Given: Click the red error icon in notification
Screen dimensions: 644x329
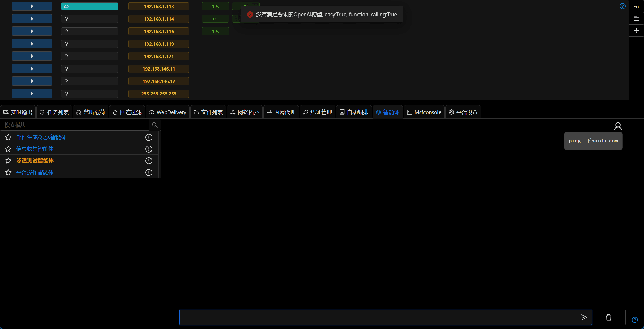Looking at the screenshot, I should coord(250,15).
